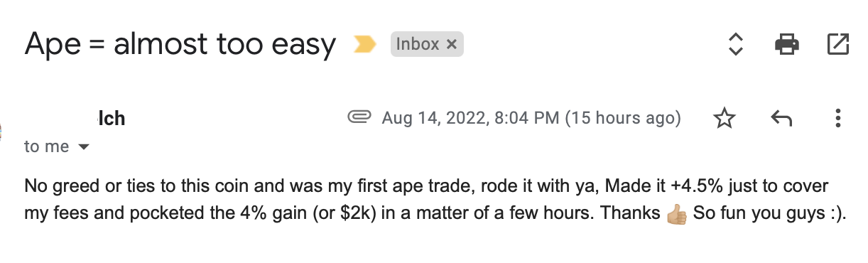Remove the Inbox label with x
868x263 pixels.
(451, 45)
